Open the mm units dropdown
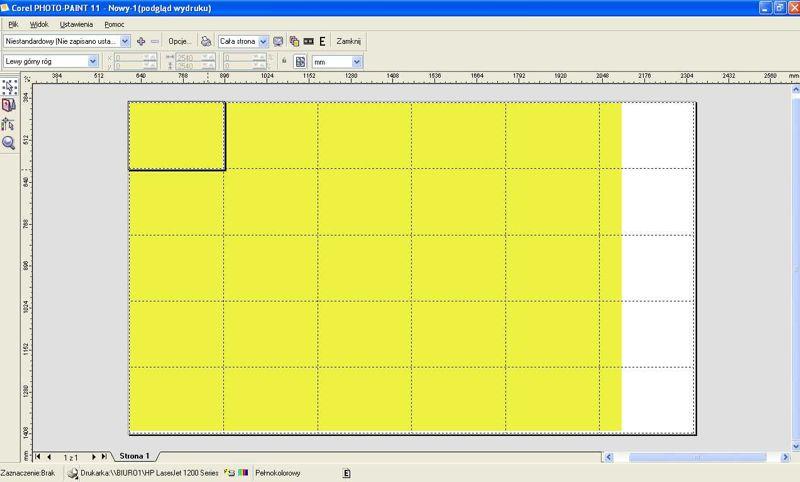The image size is (800, 482). (x=357, y=61)
